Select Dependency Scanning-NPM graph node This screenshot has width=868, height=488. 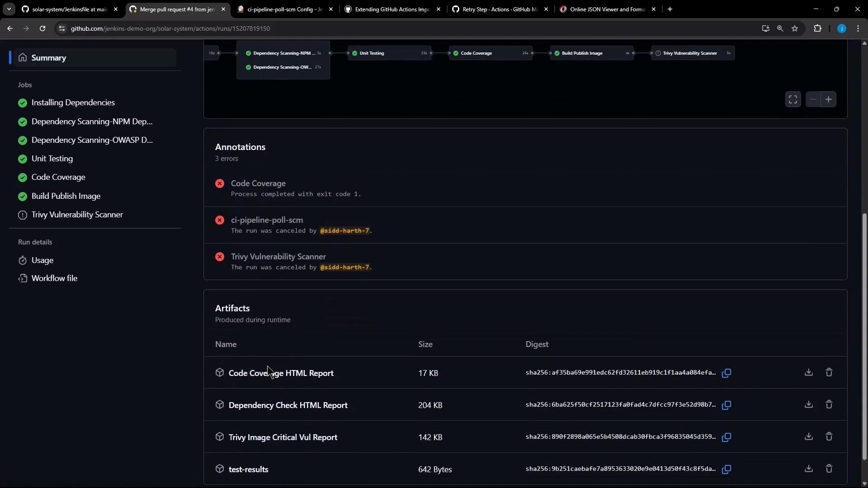pos(283,53)
